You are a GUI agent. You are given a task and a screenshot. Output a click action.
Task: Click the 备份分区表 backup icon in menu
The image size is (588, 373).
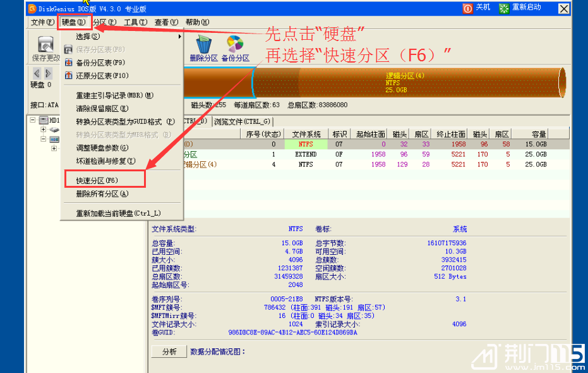point(68,63)
